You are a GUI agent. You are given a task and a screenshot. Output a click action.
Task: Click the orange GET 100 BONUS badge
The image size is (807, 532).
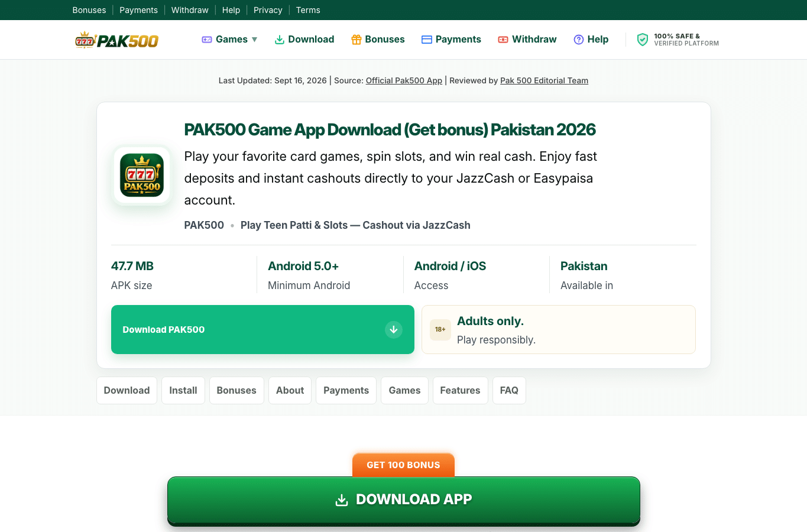pyautogui.click(x=403, y=465)
